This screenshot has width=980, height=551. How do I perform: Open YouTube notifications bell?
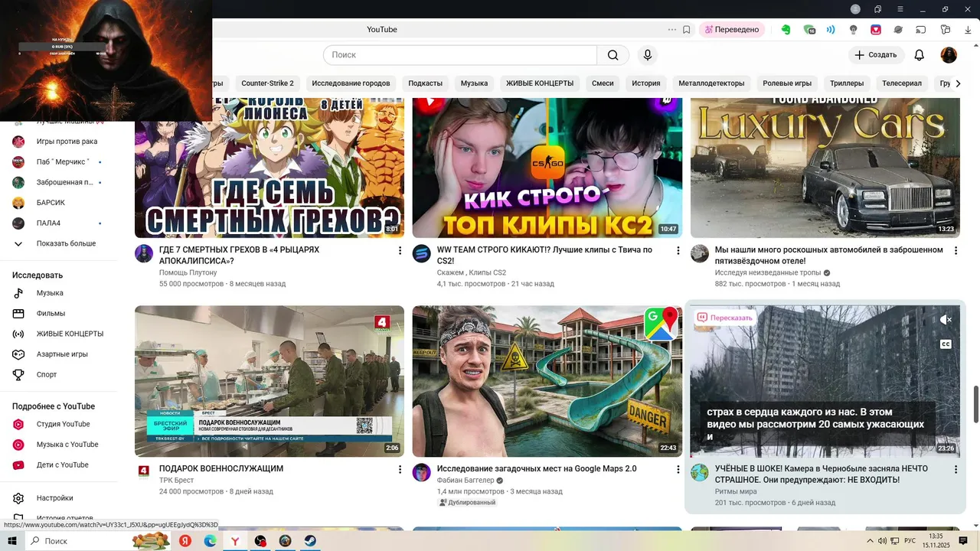pyautogui.click(x=920, y=55)
